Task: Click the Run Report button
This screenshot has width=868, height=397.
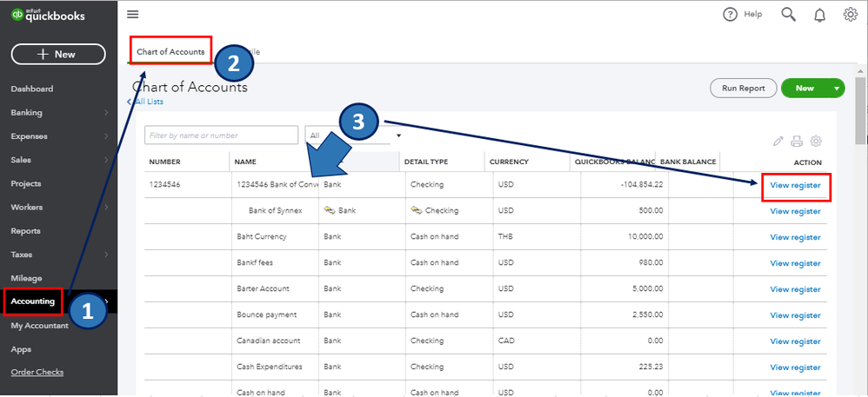Action: [x=743, y=88]
